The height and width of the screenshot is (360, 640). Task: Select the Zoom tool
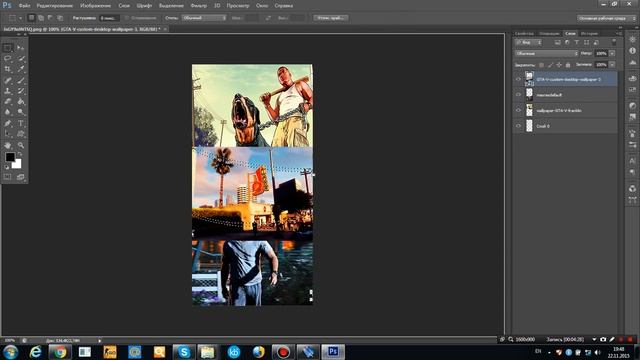(x=21, y=145)
